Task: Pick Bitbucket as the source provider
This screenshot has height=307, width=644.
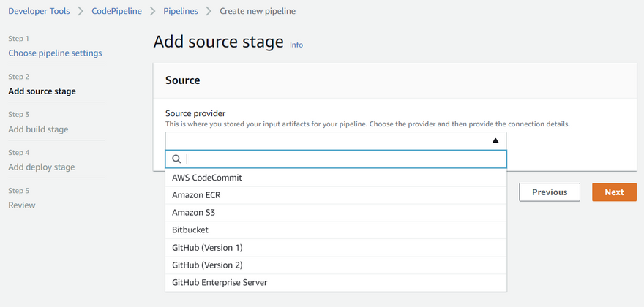Action: [190, 230]
